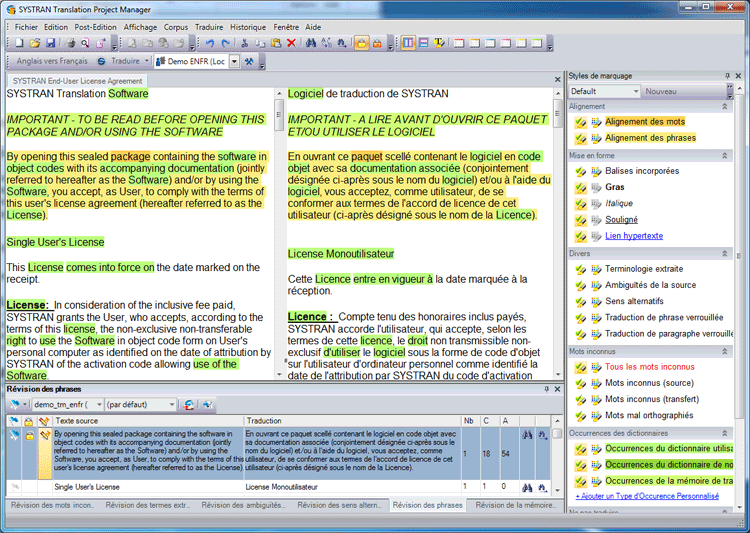Click Ajouter un Type d'Occurence Personnalisé link
The width and height of the screenshot is (750, 533).
(647, 496)
